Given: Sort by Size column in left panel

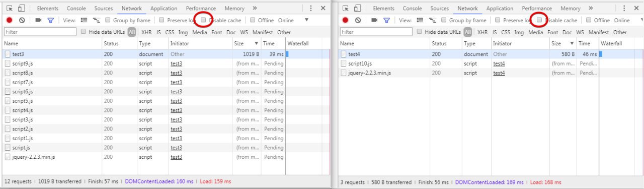Looking at the screenshot, I should (247, 44).
